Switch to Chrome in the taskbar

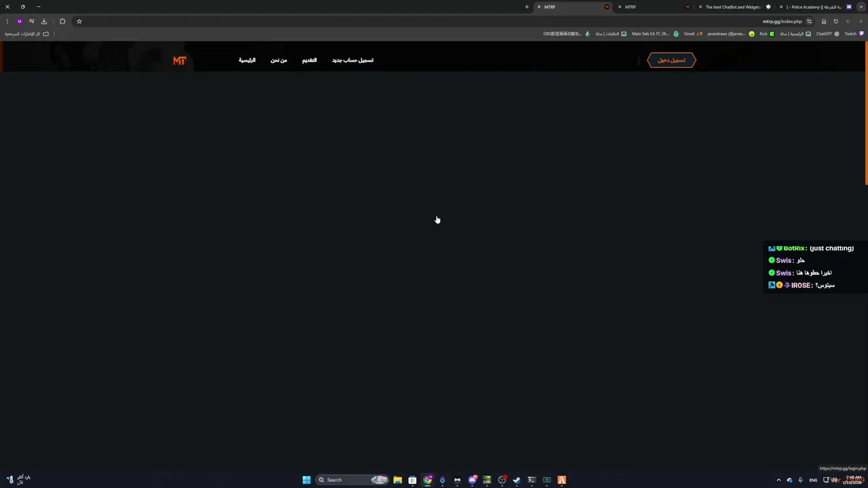point(427,480)
